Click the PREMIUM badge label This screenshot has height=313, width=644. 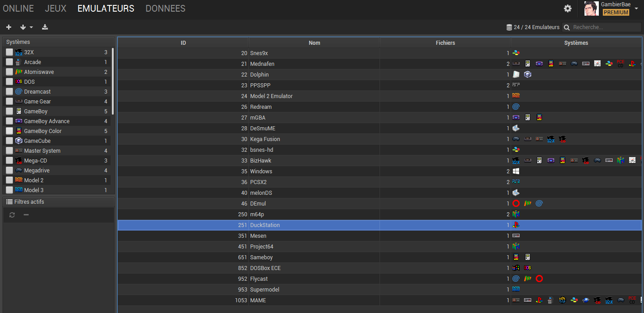[616, 13]
